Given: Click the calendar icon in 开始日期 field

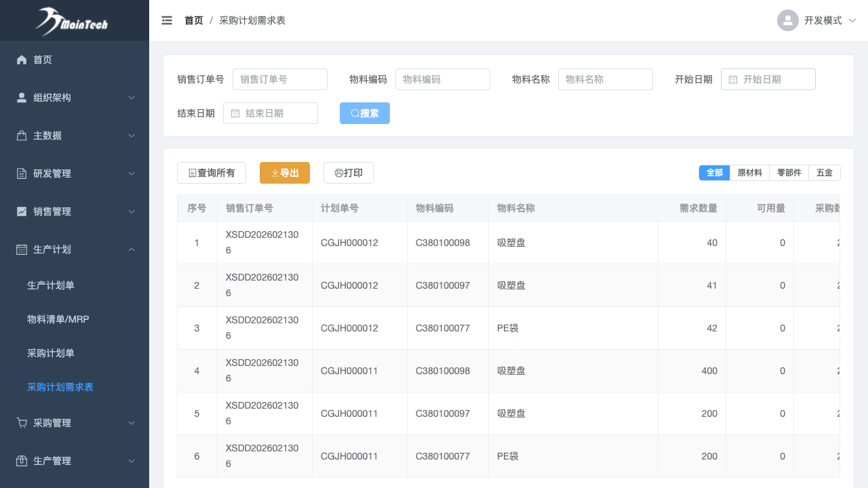Looking at the screenshot, I should 733,79.
